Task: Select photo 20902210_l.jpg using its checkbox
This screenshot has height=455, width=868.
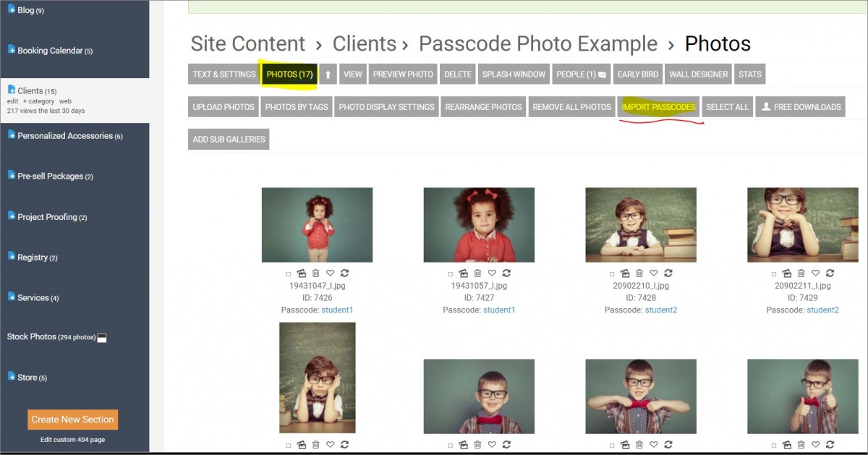Action: 613,274
